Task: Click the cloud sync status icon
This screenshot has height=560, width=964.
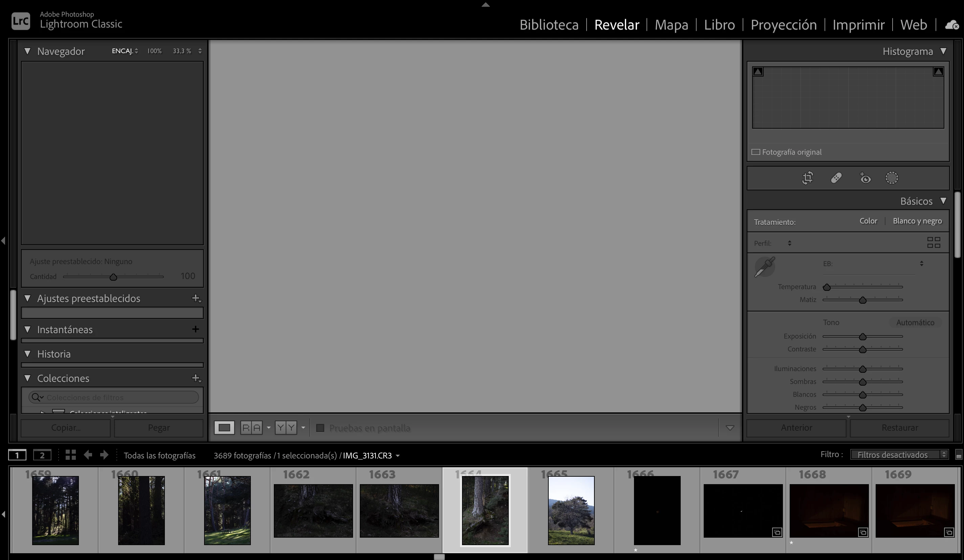Action: click(951, 25)
